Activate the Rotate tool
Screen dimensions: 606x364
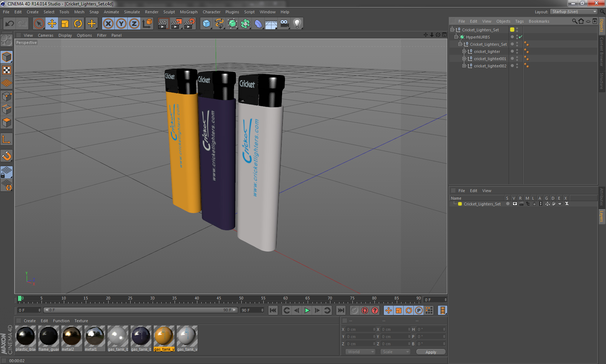click(x=78, y=24)
